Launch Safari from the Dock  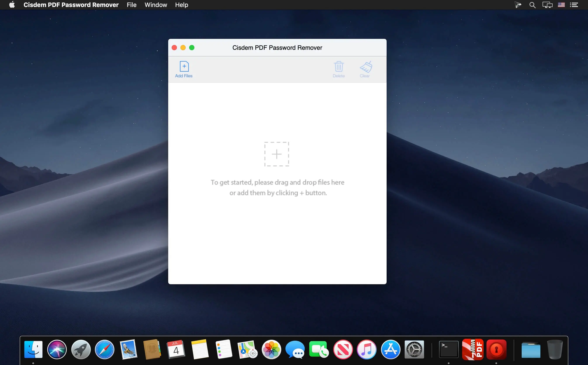pos(105,349)
